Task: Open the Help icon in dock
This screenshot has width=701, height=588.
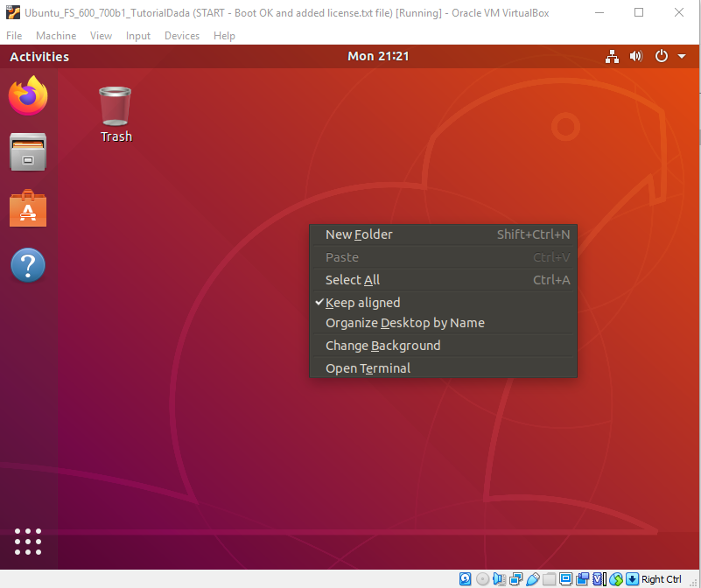Action: 28,265
